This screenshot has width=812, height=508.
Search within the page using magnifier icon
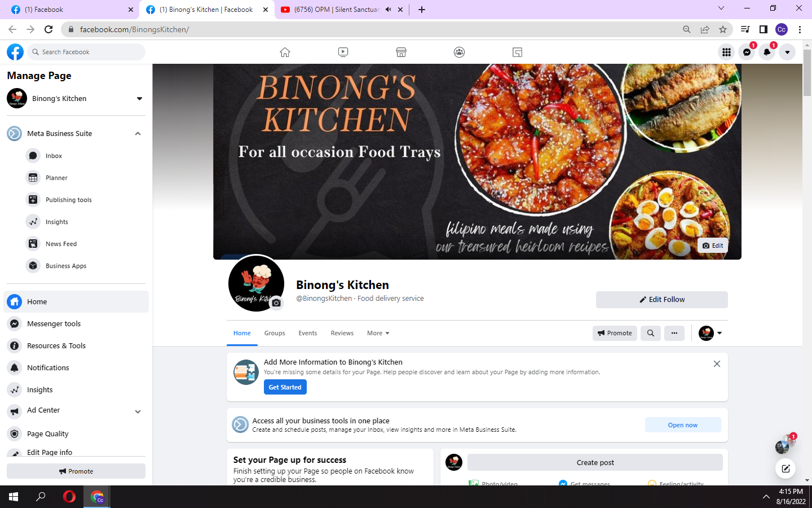(x=651, y=333)
